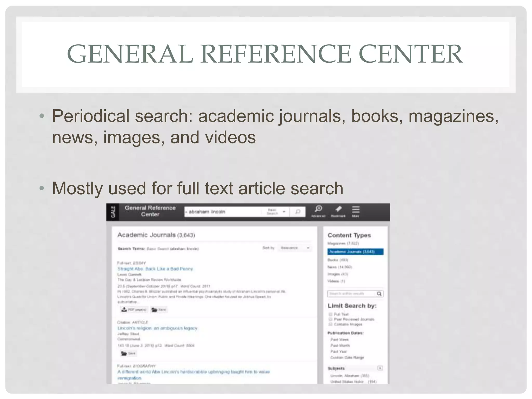Filter by subject United States history
532x399 pixels.
pyautogui.click(x=353, y=382)
